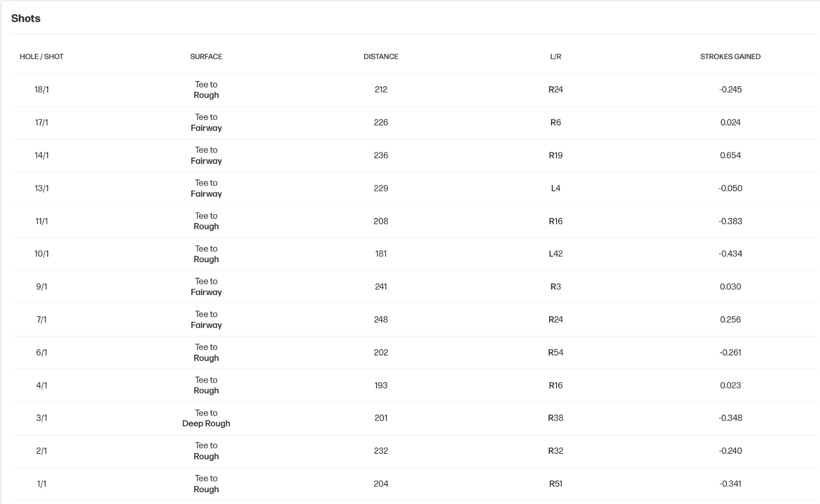Screen dimensions: 820x504
Task: Click the R54 value in hole 6 row
Action: (556, 352)
